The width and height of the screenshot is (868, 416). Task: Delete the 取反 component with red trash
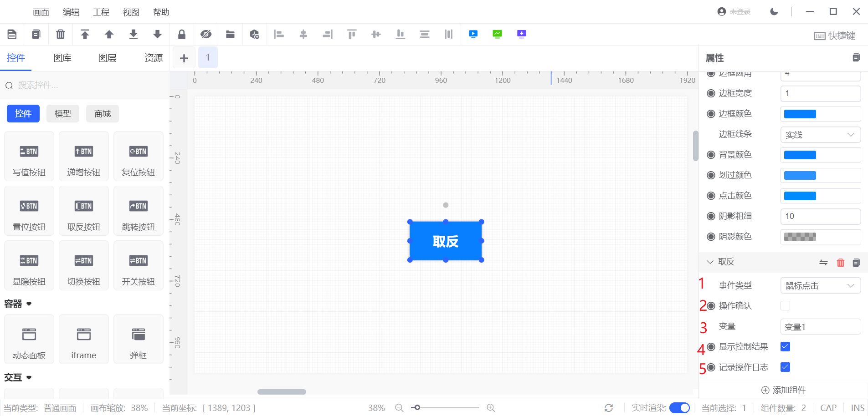(841, 263)
